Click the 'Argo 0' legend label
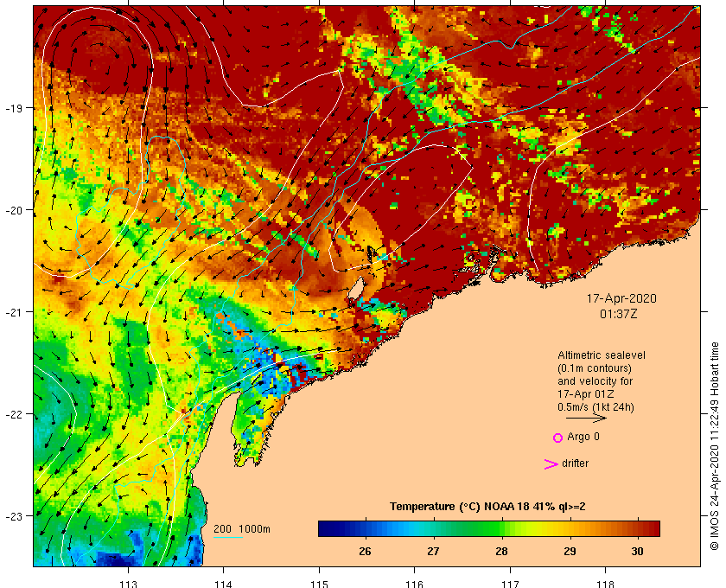726x588 pixels. [x=583, y=437]
